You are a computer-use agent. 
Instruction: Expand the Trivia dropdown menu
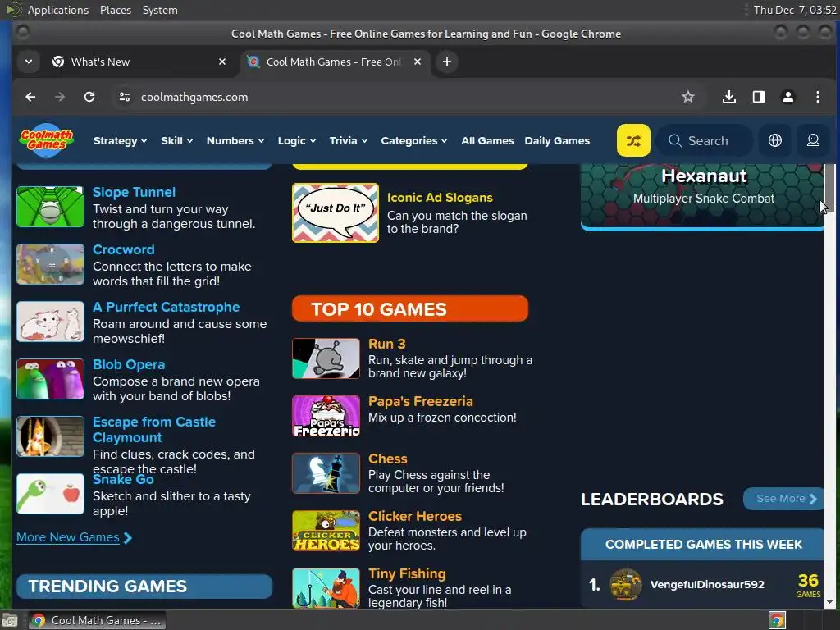click(x=348, y=141)
